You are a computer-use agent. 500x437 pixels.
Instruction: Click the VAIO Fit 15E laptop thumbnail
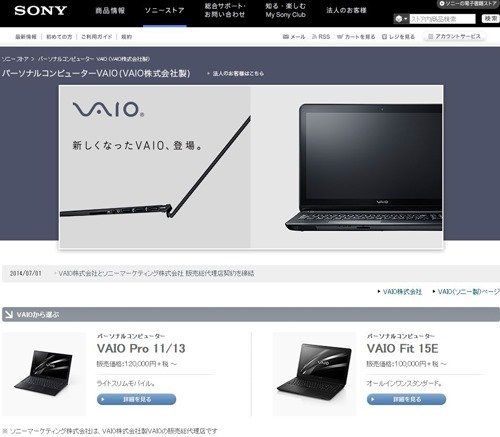tap(315, 374)
